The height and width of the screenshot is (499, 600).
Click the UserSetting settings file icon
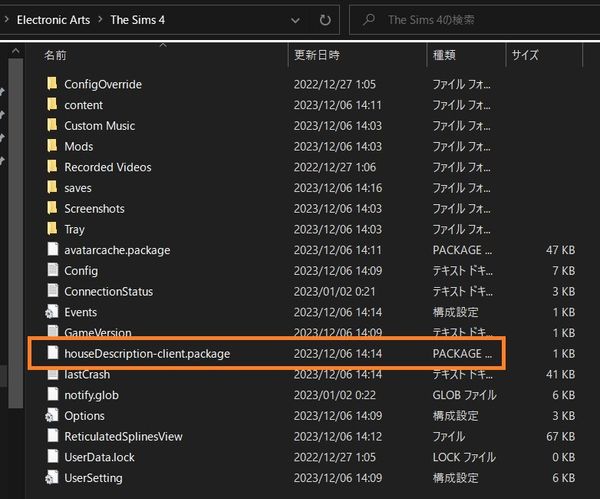click(52, 477)
